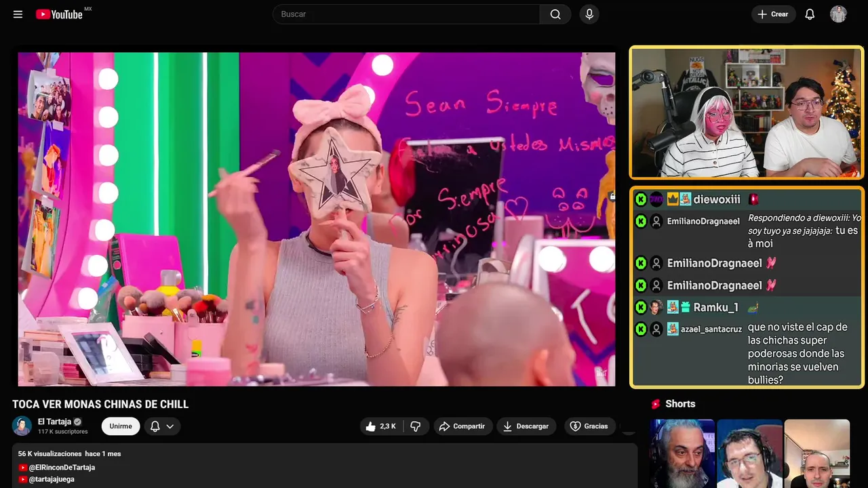This screenshot has width=868, height=488.
Task: Open El Tartaja channel avatar
Action: (x=22, y=426)
